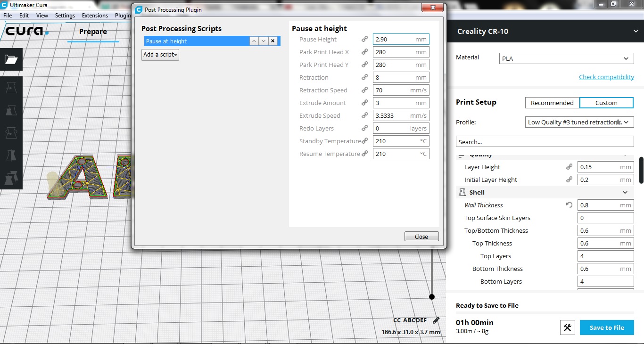Open the File menu

pyautogui.click(x=8, y=16)
